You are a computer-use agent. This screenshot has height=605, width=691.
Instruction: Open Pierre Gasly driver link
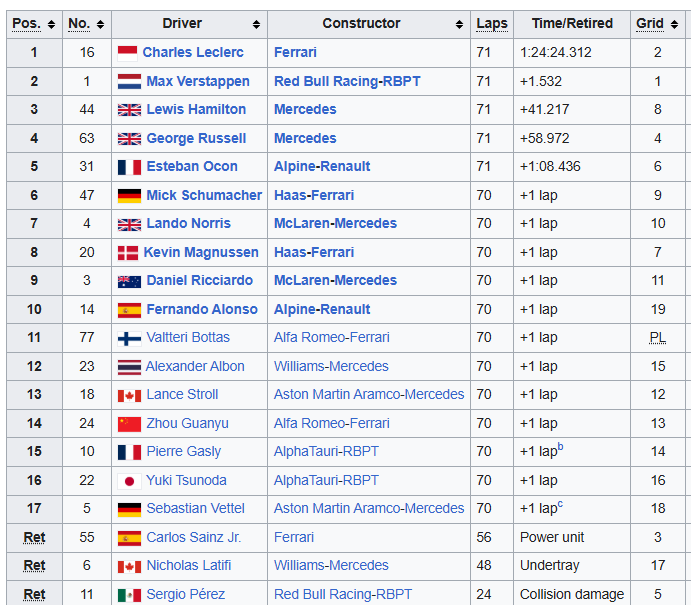[x=183, y=452]
